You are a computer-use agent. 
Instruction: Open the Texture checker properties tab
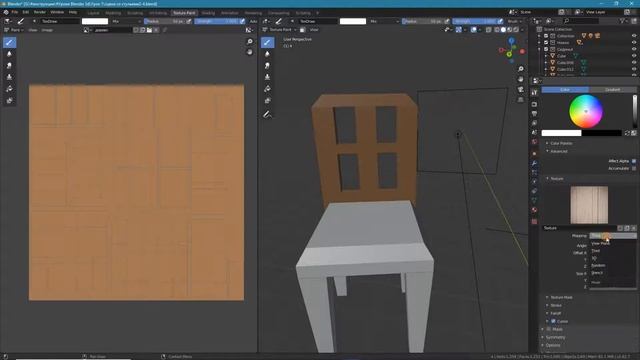[534, 221]
